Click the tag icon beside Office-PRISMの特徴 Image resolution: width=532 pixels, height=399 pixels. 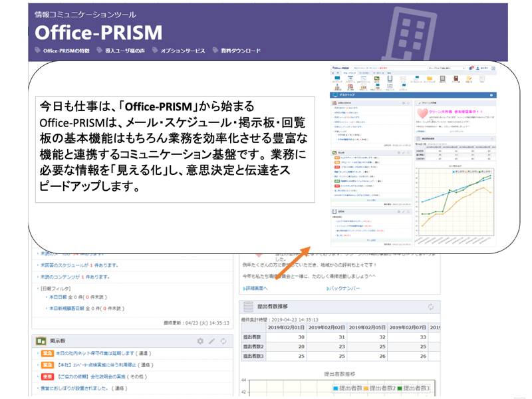pyautogui.click(x=38, y=51)
